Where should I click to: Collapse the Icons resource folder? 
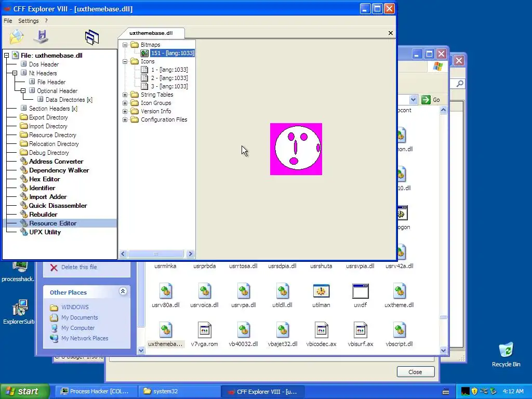[x=125, y=61]
